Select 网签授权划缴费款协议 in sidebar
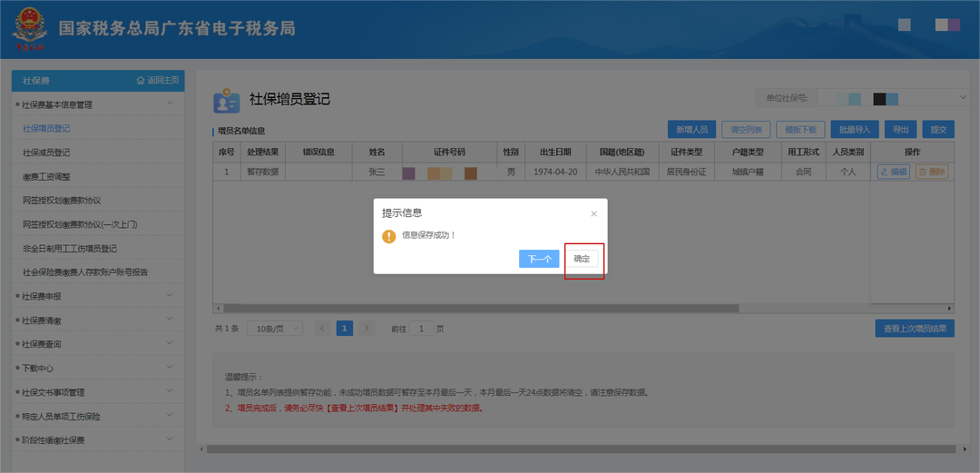 point(62,201)
